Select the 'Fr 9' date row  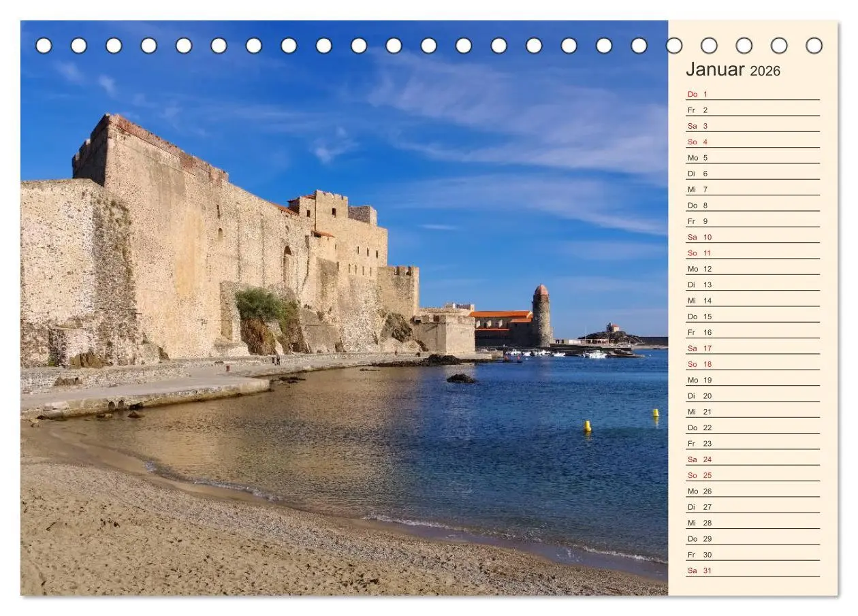point(752,221)
